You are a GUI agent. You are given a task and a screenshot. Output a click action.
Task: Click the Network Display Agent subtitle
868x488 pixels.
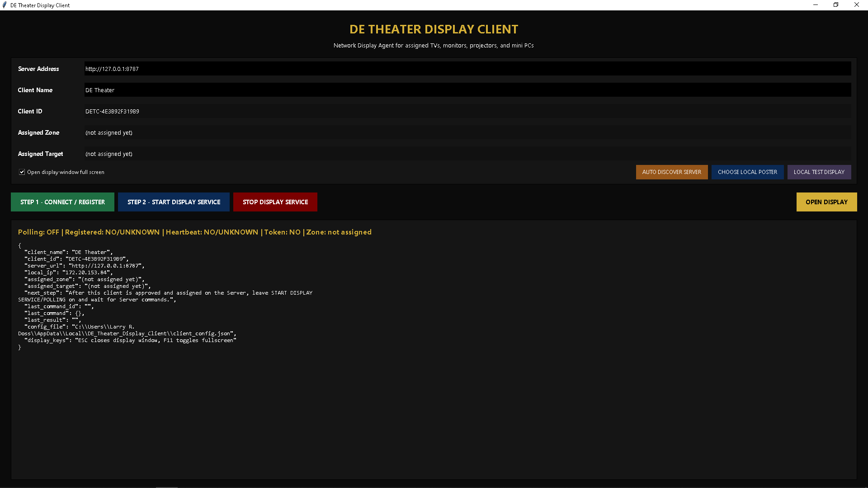coord(434,46)
